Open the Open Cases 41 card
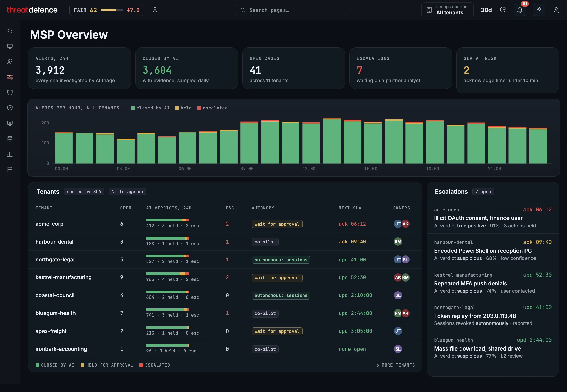 coord(293,68)
